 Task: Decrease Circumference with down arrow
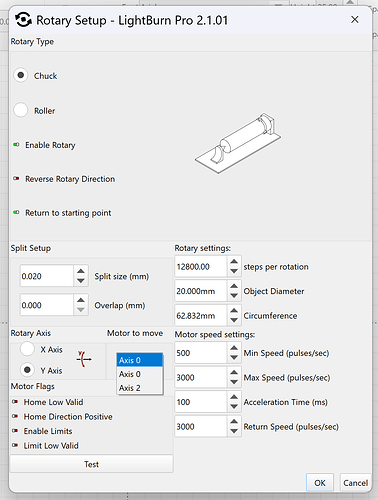pyautogui.click(x=234, y=320)
